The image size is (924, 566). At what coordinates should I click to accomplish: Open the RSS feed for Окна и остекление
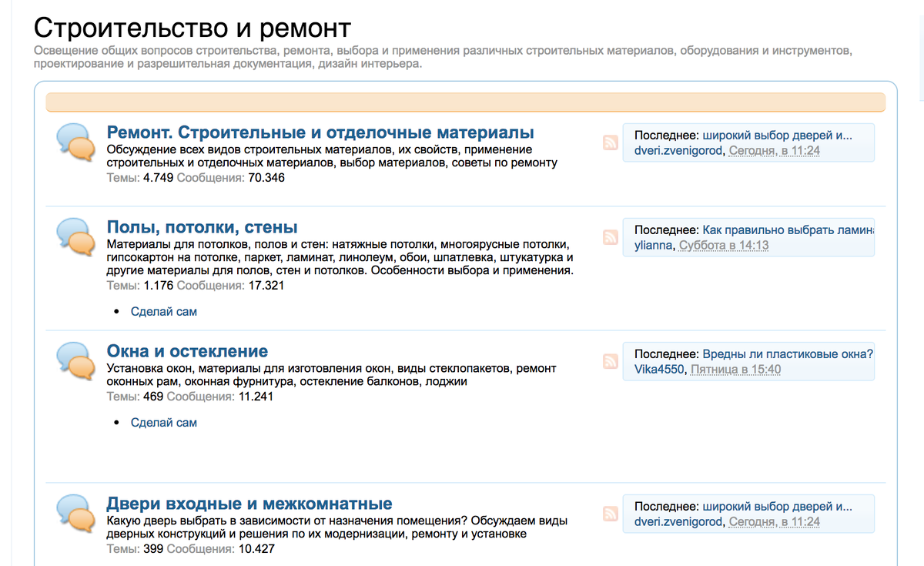[611, 361]
